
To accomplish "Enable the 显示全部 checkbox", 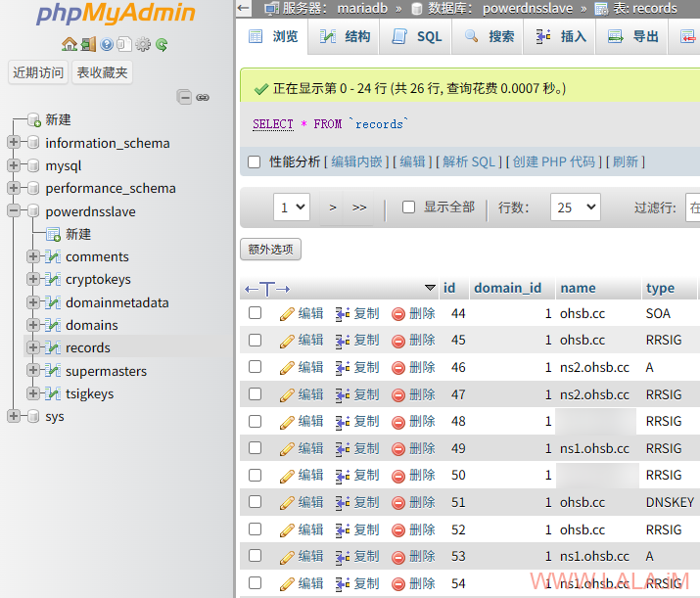I will click(x=407, y=207).
